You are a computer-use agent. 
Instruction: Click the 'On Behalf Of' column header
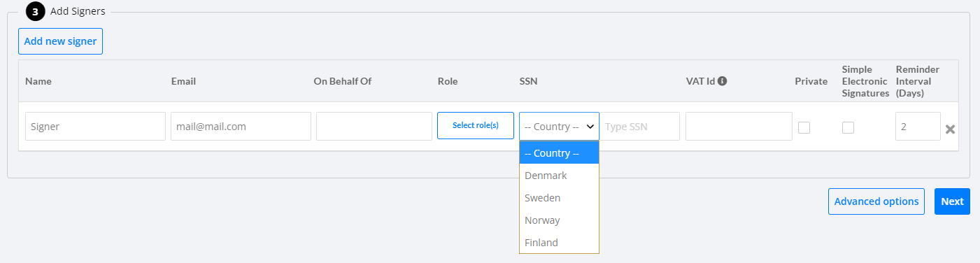pyautogui.click(x=343, y=81)
